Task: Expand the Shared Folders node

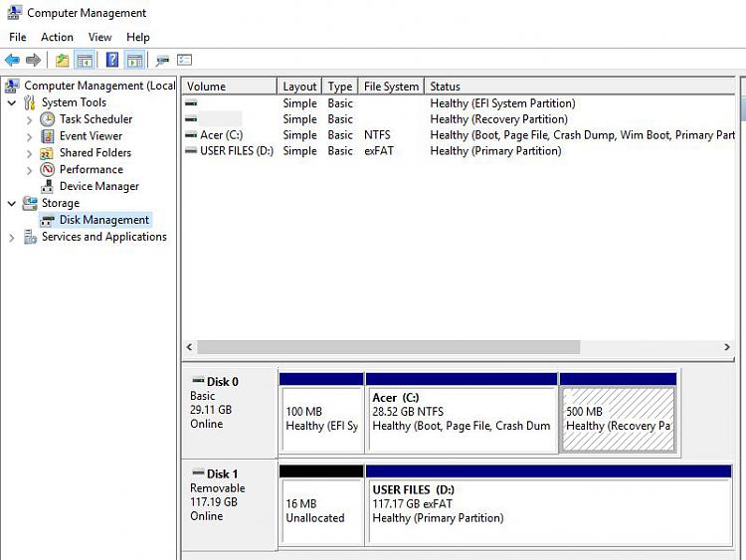Action: click(x=30, y=154)
